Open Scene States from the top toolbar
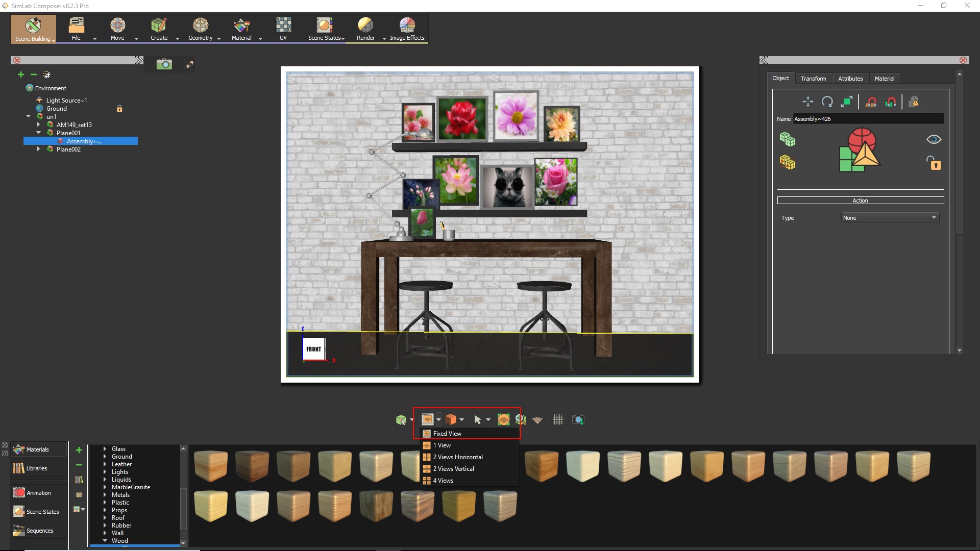 [325, 29]
